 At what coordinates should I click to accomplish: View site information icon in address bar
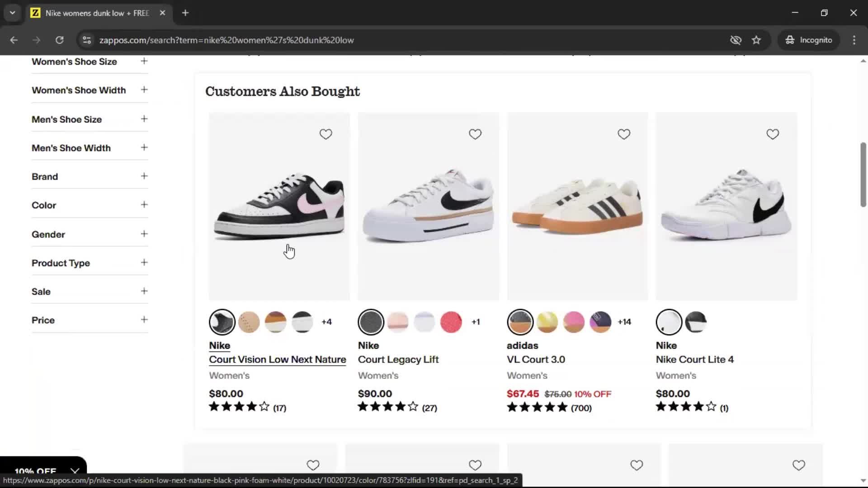(86, 40)
